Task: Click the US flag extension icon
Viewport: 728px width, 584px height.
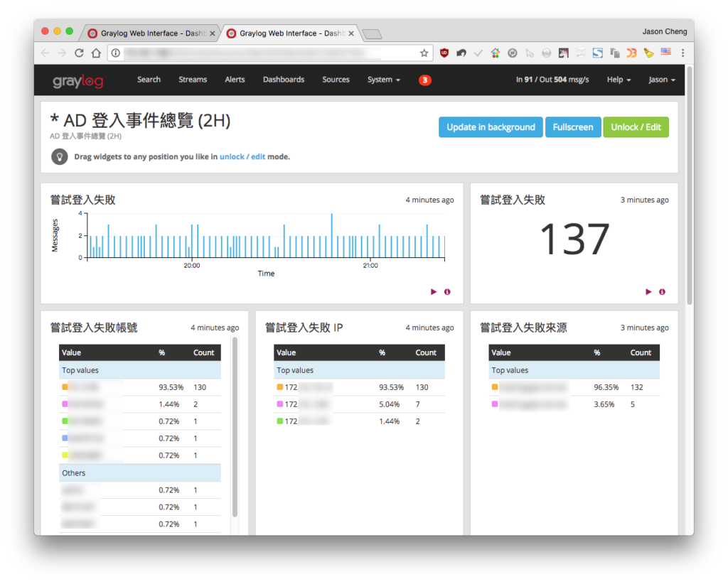Action: [x=665, y=53]
